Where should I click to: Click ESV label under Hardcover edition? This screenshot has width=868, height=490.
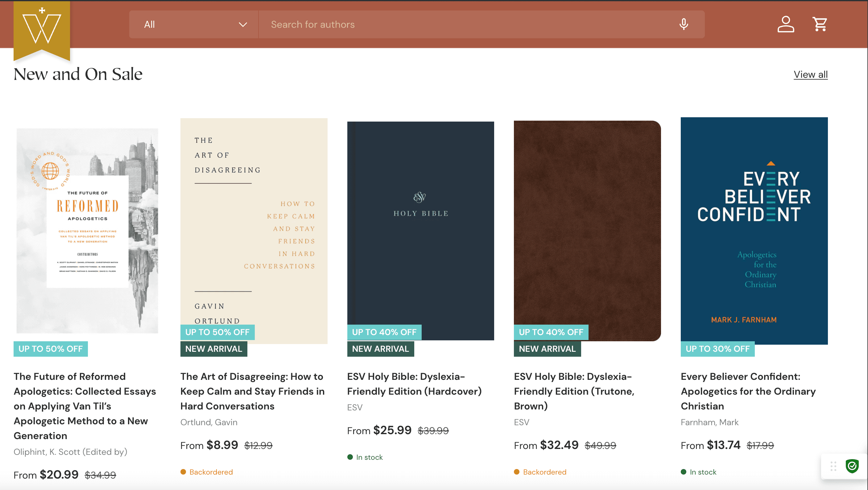(x=355, y=407)
